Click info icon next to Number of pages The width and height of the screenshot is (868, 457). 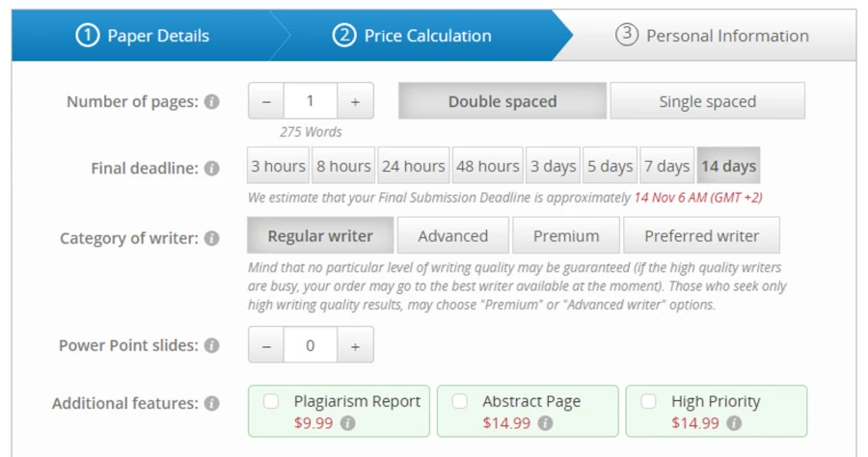pyautogui.click(x=212, y=101)
